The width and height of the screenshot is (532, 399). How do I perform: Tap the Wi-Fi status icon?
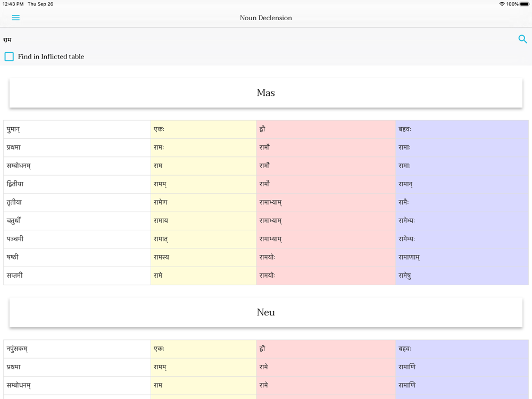click(502, 4)
